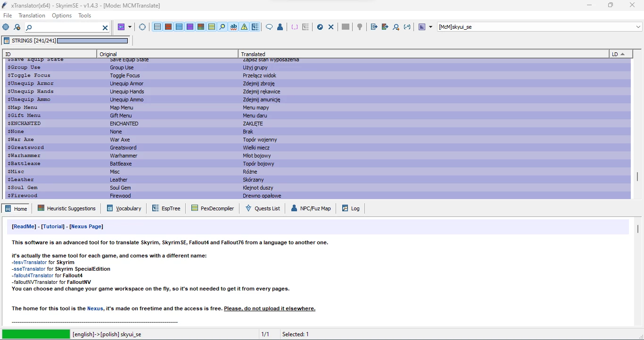Viewport: 644px width, 340px height.
Task: Click the blue X icon in the toolbar
Action: point(331,27)
